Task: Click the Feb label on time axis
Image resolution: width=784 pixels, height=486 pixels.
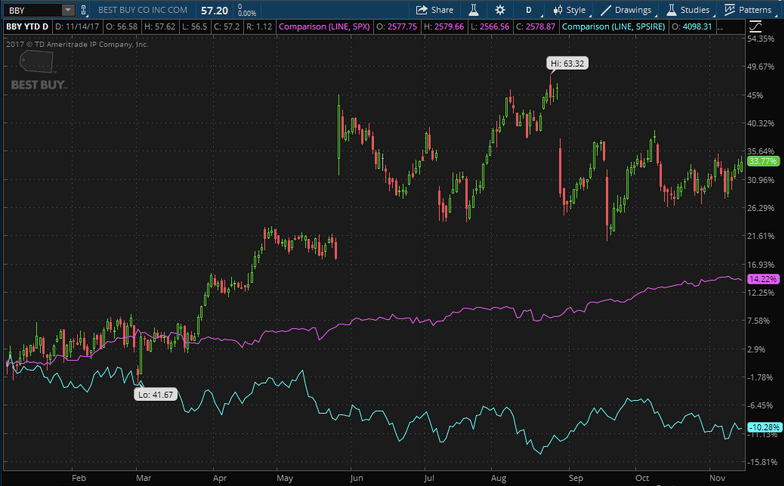Action: pyautogui.click(x=78, y=478)
